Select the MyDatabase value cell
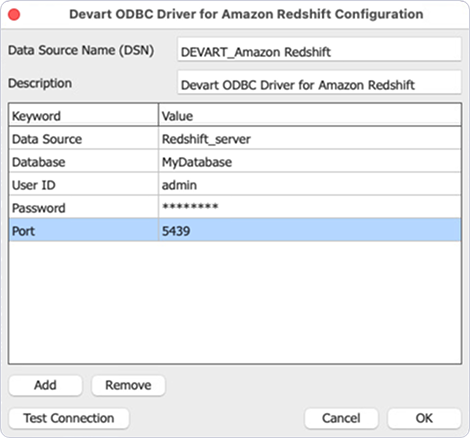The height and width of the screenshot is (438, 470). [310, 161]
